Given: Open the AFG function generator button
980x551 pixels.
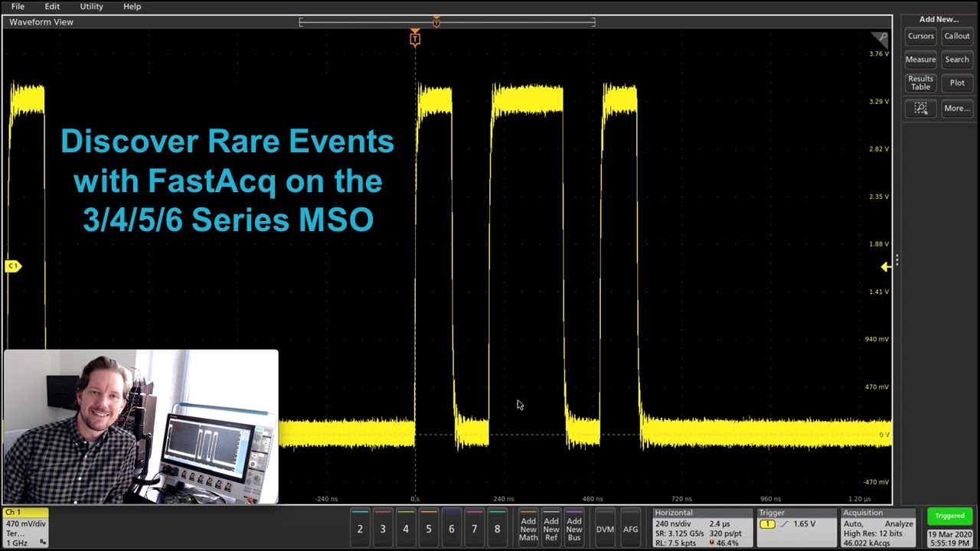Looking at the screenshot, I should [631, 527].
